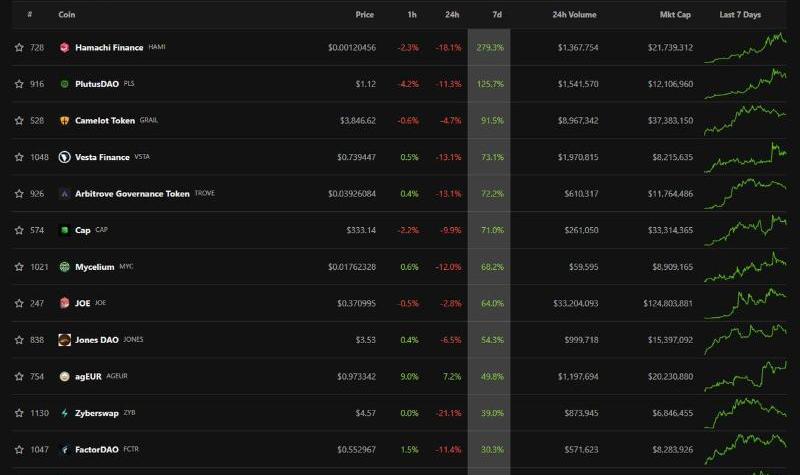Click the PlutusDAO coin logo icon
800x475 pixels.
pyautogui.click(x=65, y=84)
